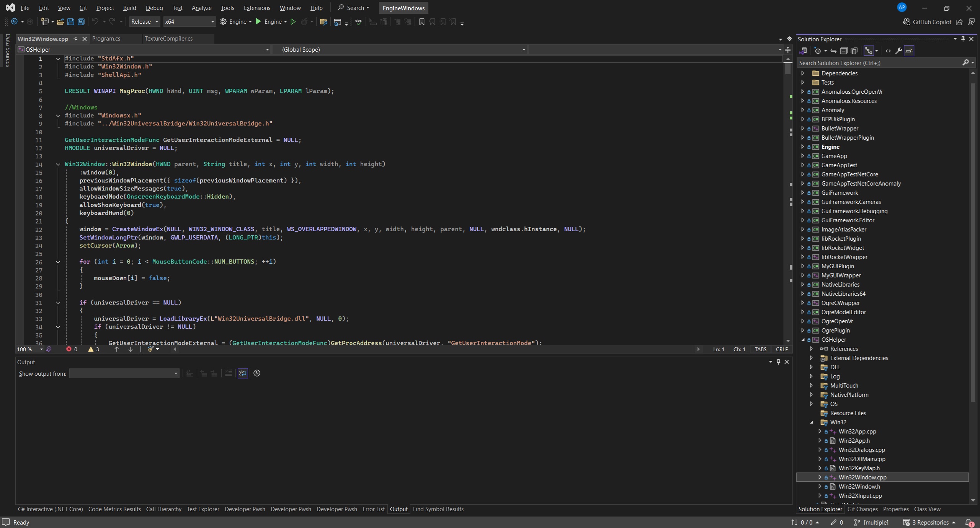Image resolution: width=980 pixels, height=528 pixels.
Task: Open the x64 platform dropdown
Action: click(189, 22)
